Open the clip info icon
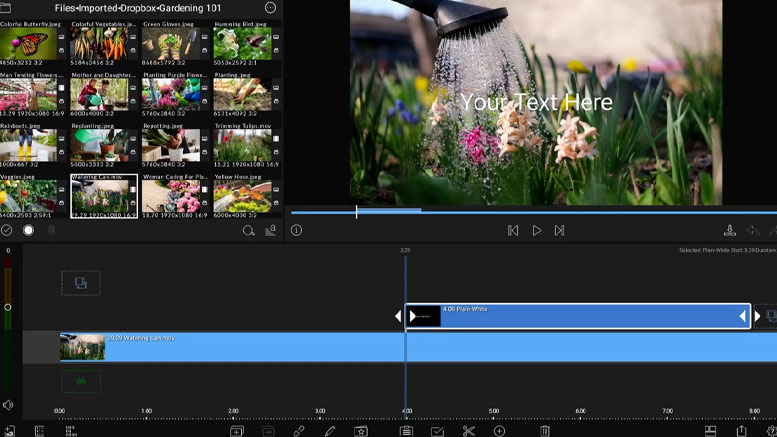 click(x=296, y=230)
